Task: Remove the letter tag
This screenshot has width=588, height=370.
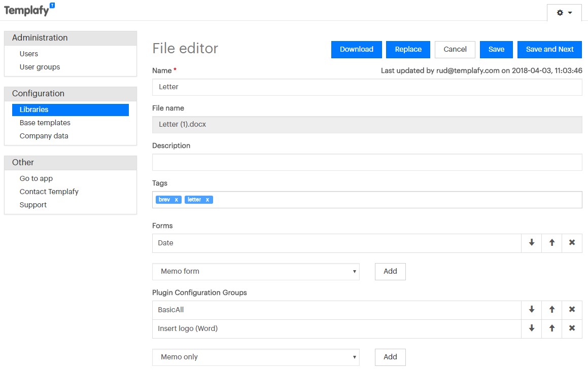Action: [x=207, y=200]
